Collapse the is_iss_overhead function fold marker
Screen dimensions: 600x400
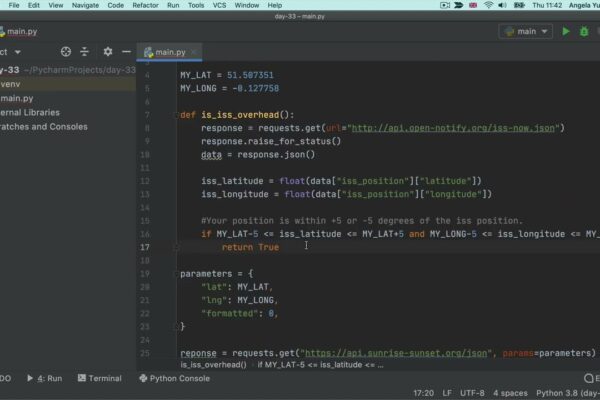pos(176,115)
